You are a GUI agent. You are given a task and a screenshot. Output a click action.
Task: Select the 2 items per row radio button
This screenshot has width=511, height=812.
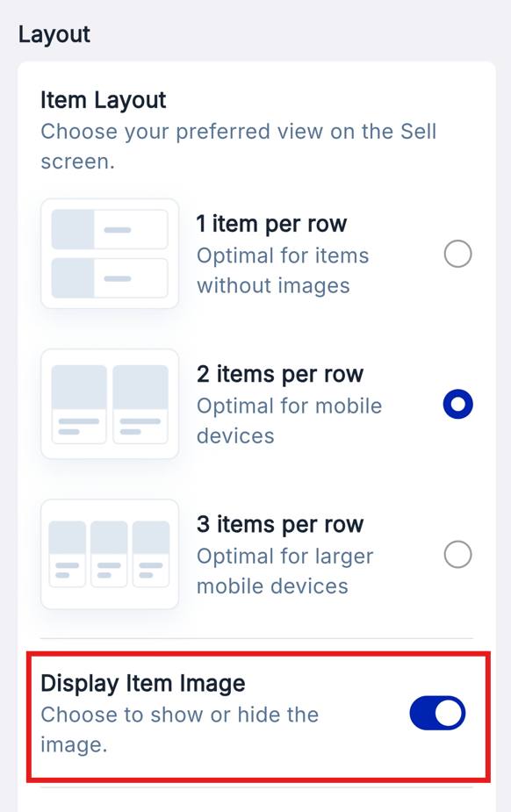(x=457, y=404)
